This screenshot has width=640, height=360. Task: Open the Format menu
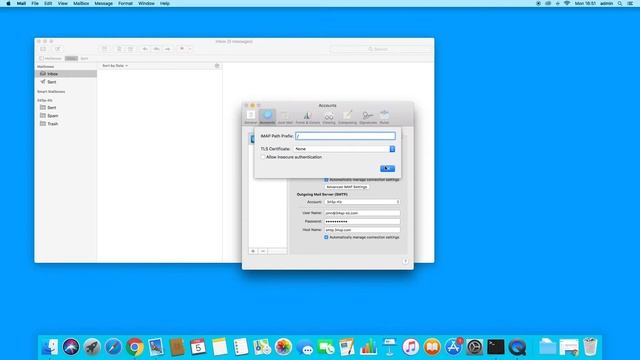pyautogui.click(x=125, y=3)
